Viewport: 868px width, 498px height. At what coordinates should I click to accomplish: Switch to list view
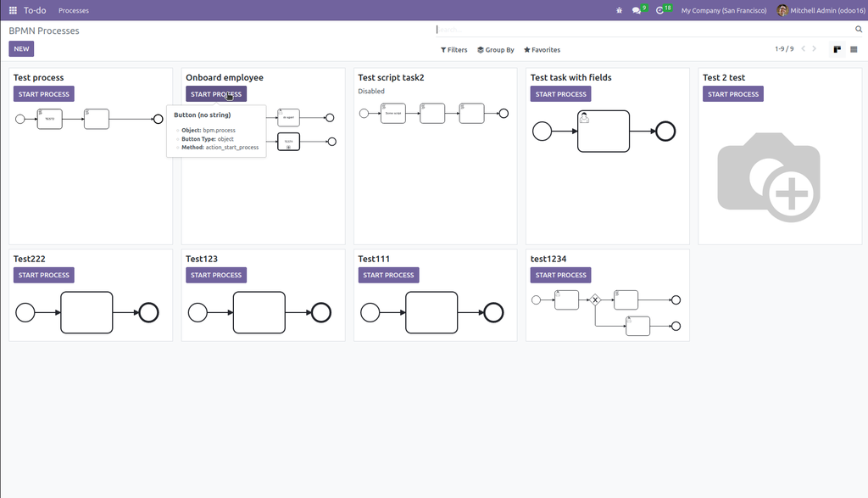pyautogui.click(x=854, y=49)
